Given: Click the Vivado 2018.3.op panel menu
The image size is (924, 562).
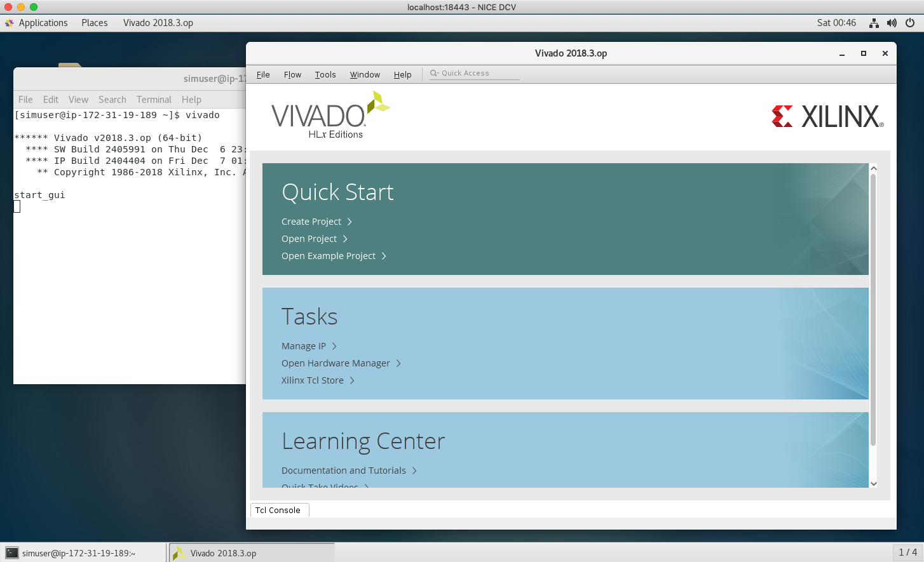Looking at the screenshot, I should click(158, 23).
